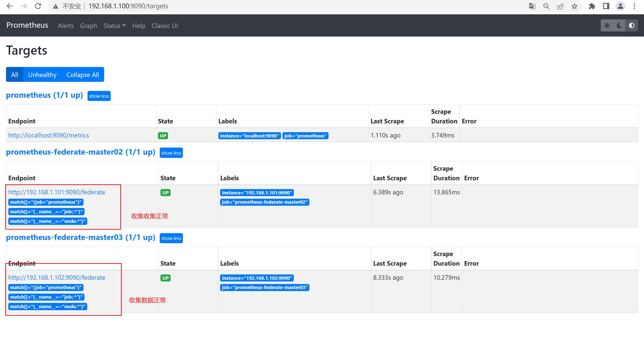This screenshot has width=644, height=355.
Task: Open the browser three-dot menu
Action: (x=634, y=6)
